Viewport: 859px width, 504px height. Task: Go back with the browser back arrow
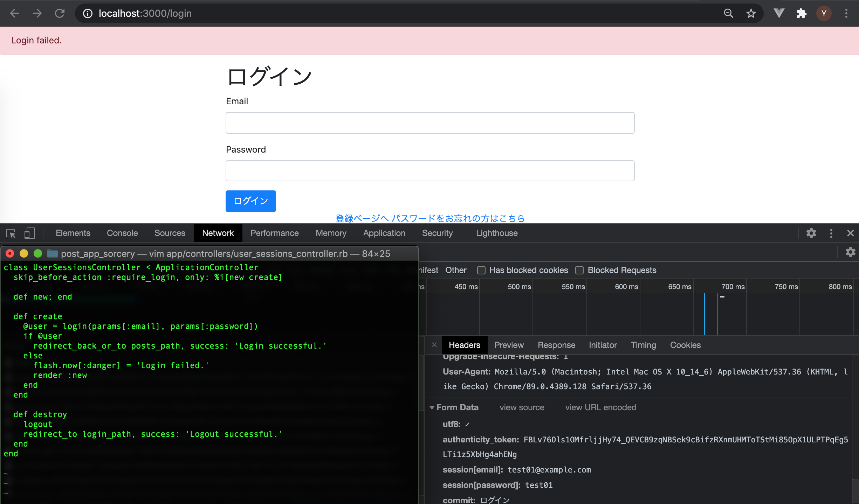click(14, 13)
